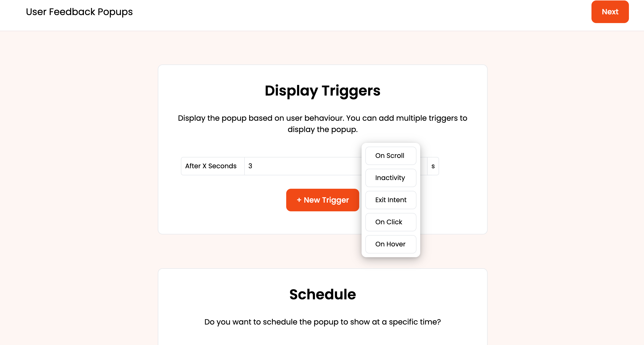The image size is (644, 345).
Task: Select the On Click trigger option
Action: [x=391, y=222]
